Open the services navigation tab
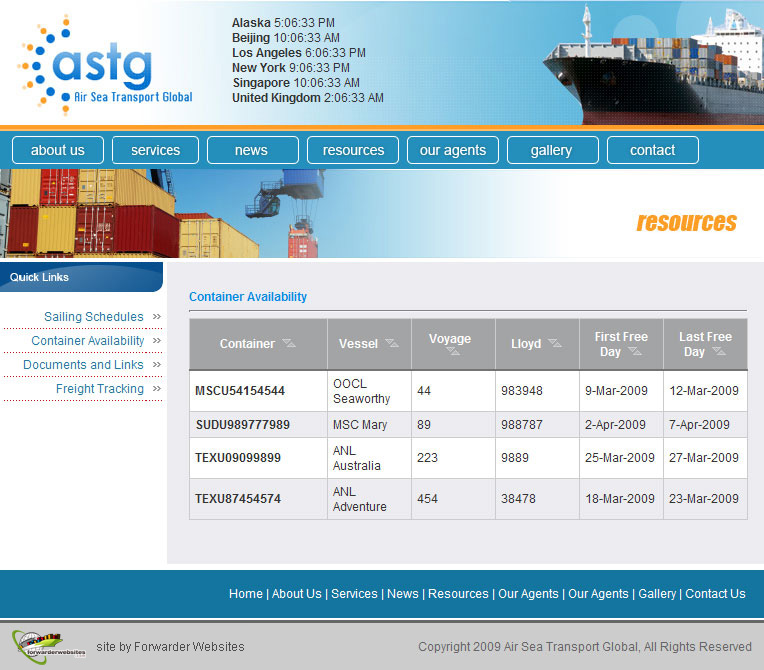Image resolution: width=764 pixels, height=670 pixels. click(x=156, y=150)
